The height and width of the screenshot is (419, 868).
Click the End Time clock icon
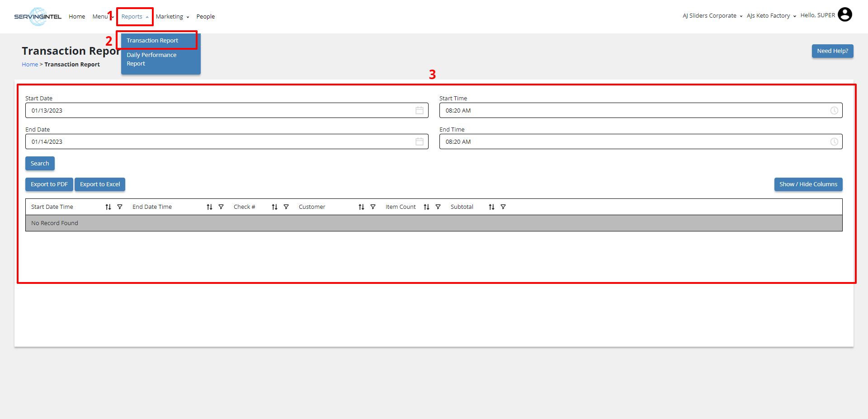[x=834, y=142]
